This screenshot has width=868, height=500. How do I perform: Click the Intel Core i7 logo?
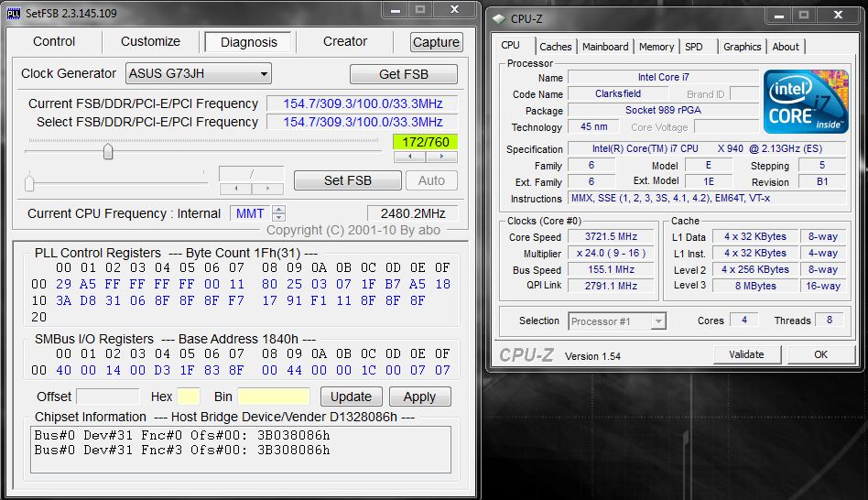(806, 102)
